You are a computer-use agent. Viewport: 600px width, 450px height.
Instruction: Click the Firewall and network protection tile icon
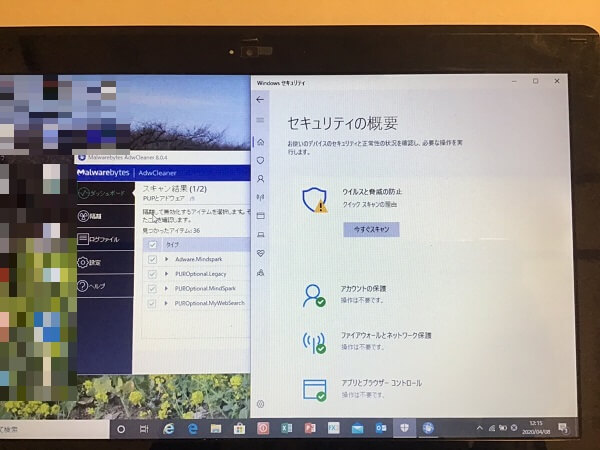314,343
